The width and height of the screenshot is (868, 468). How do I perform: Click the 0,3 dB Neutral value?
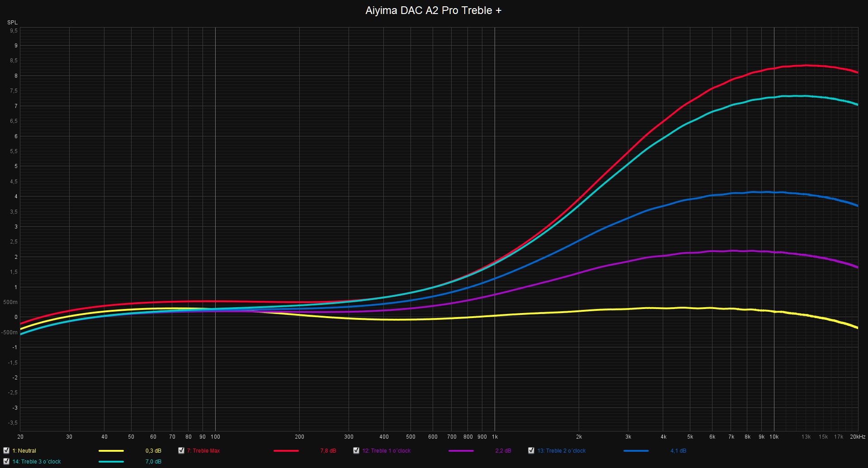tap(153, 451)
